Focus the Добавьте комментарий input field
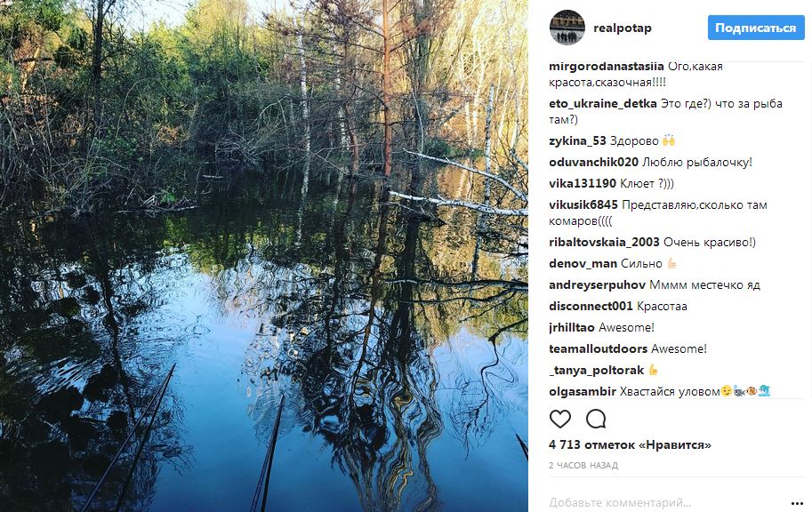The height and width of the screenshot is (512, 812). 658,502
